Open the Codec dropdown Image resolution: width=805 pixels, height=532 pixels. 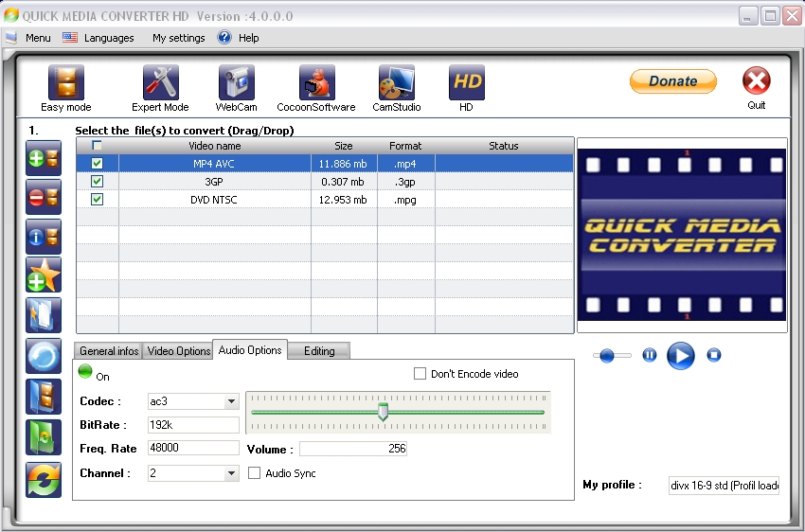(x=231, y=401)
